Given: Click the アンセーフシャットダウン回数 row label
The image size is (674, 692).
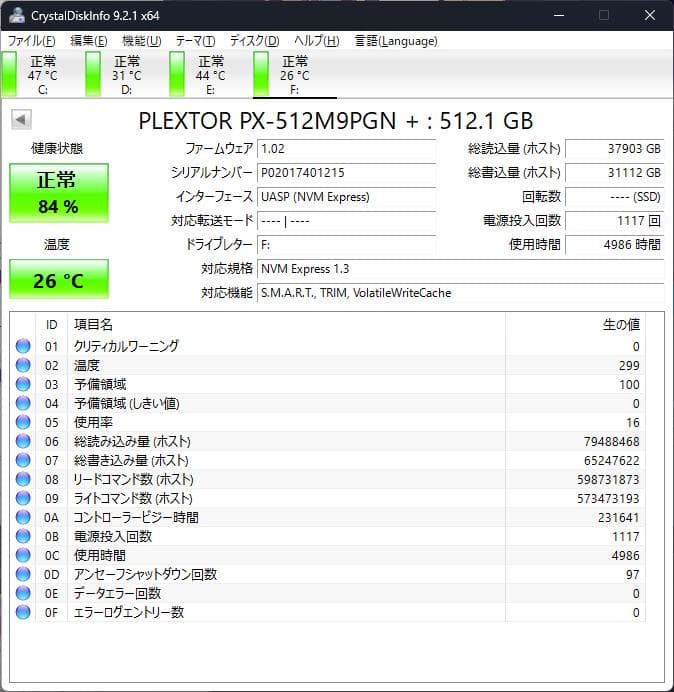Looking at the screenshot, I should 145,574.
